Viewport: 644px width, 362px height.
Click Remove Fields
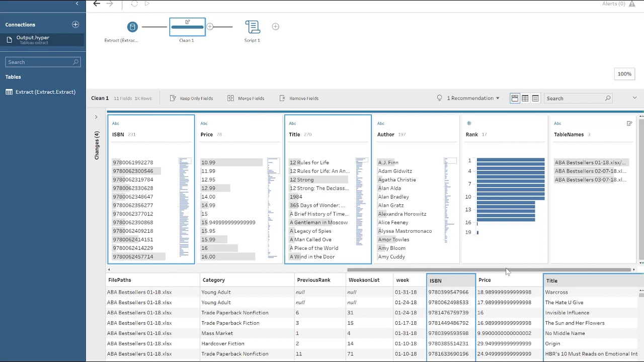click(x=299, y=98)
